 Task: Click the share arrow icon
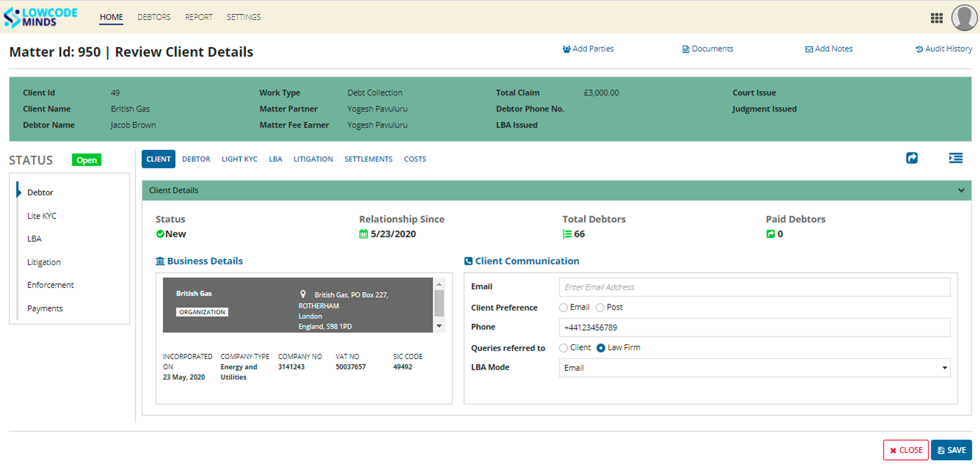click(x=912, y=158)
